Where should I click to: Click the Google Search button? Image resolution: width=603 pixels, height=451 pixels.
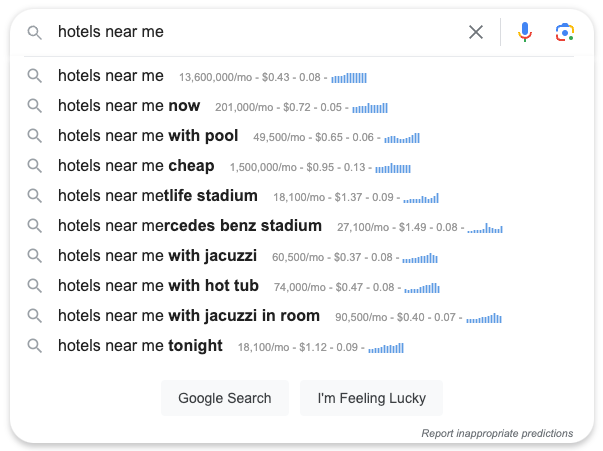click(225, 398)
